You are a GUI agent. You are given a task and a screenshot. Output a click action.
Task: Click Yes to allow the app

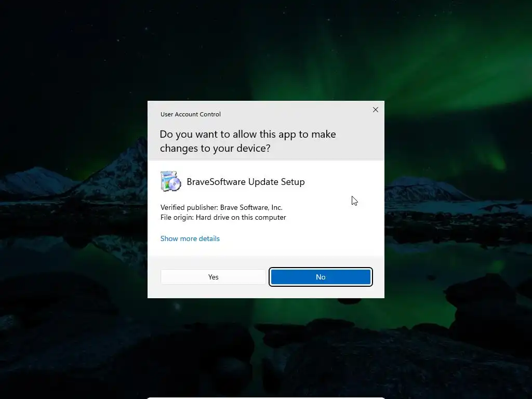(213, 277)
